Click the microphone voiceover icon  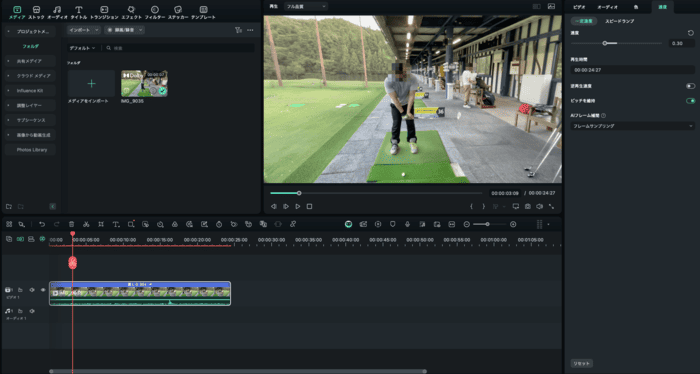(x=407, y=224)
